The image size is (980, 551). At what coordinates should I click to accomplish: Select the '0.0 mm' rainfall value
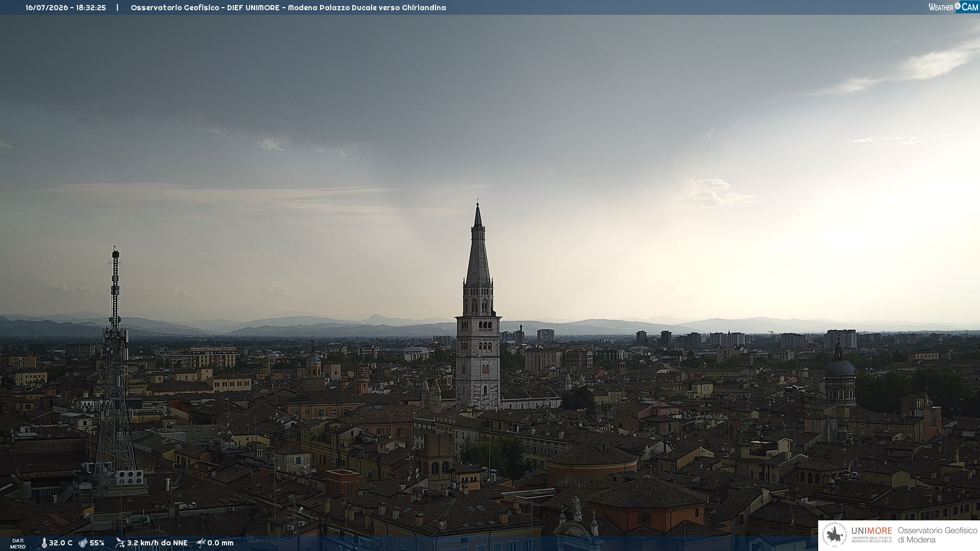tap(220, 543)
